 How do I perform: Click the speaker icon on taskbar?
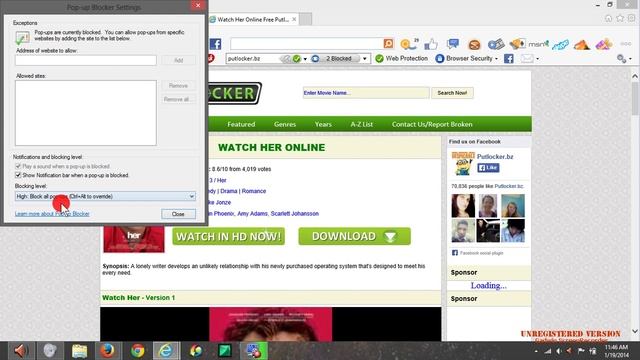click(x=20, y=351)
